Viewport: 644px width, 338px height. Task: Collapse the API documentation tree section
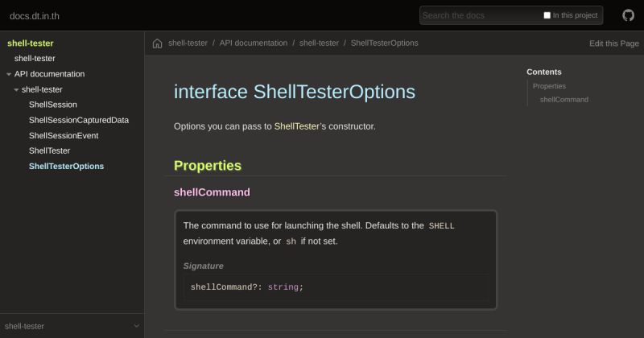[x=9, y=74]
